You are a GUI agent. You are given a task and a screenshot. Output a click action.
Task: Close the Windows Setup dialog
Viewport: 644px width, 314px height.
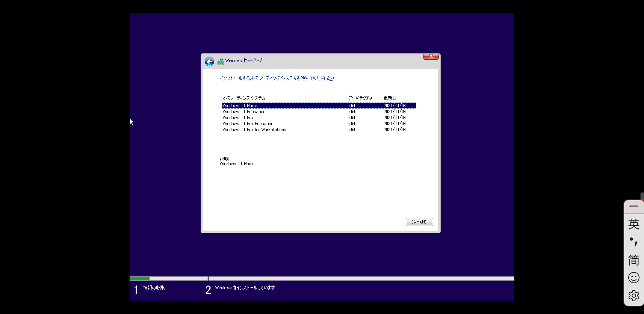[x=431, y=57]
